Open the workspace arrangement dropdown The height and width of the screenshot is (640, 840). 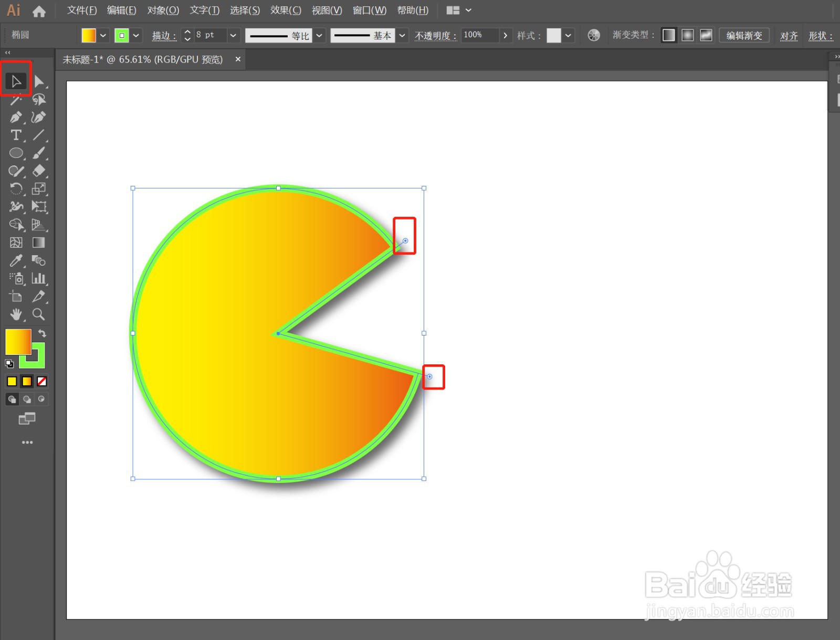(459, 11)
